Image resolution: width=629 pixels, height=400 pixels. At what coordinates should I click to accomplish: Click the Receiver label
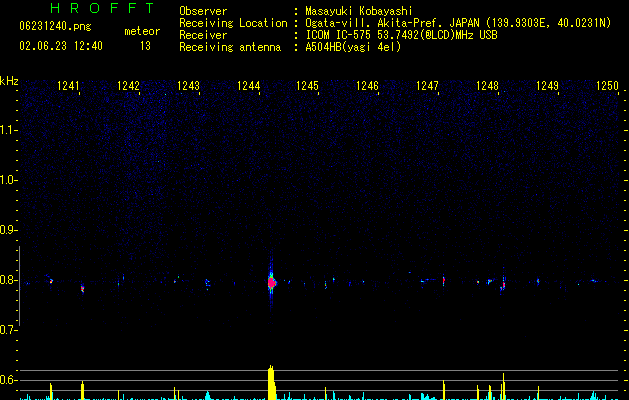[x=203, y=35]
